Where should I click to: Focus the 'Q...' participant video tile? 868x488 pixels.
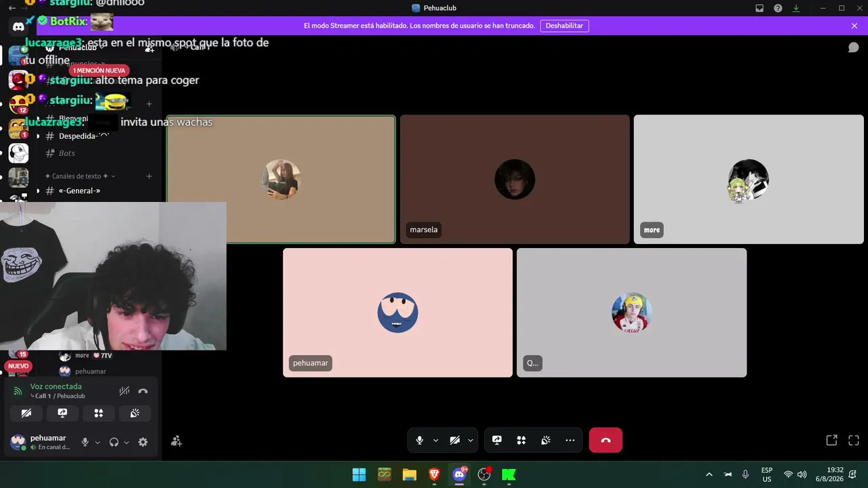(631, 312)
